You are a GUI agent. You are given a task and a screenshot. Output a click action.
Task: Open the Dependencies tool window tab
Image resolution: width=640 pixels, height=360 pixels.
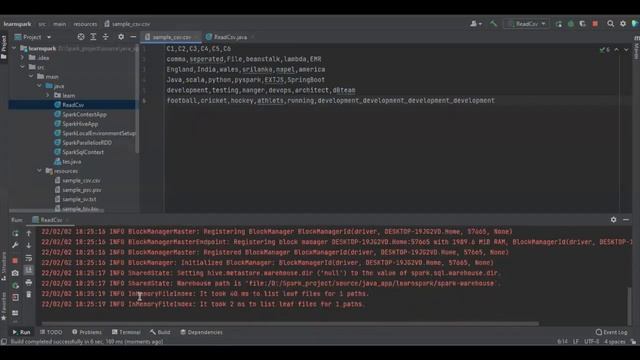pos(201,332)
